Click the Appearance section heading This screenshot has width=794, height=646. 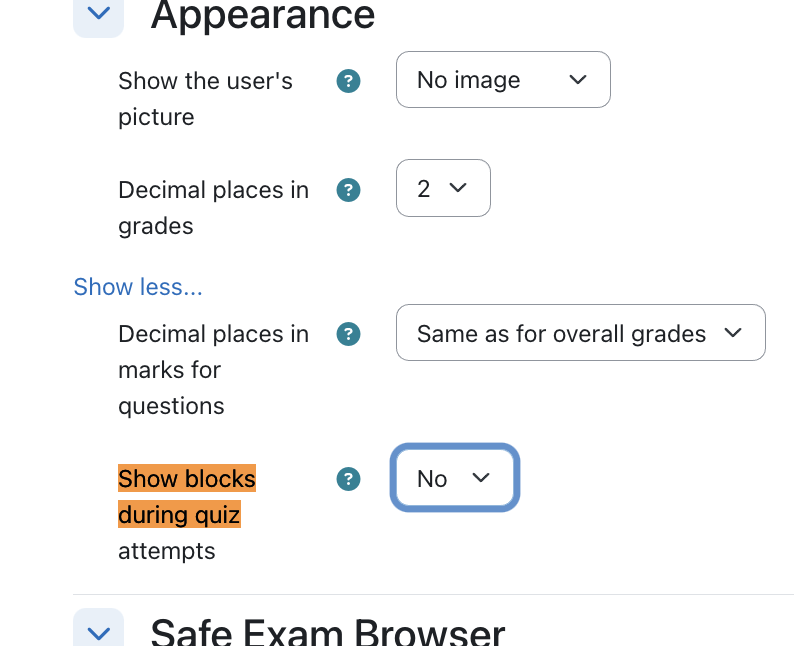(x=263, y=15)
